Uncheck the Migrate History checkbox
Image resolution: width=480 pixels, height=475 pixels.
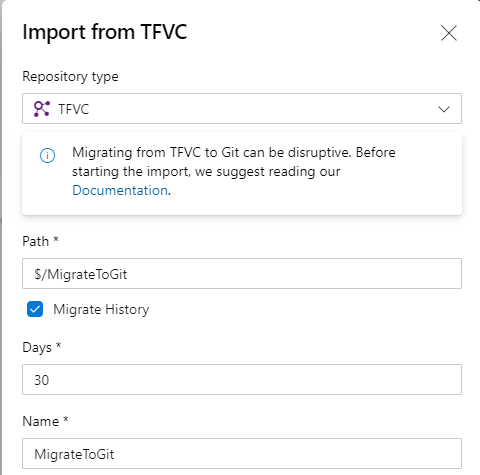click(35, 309)
